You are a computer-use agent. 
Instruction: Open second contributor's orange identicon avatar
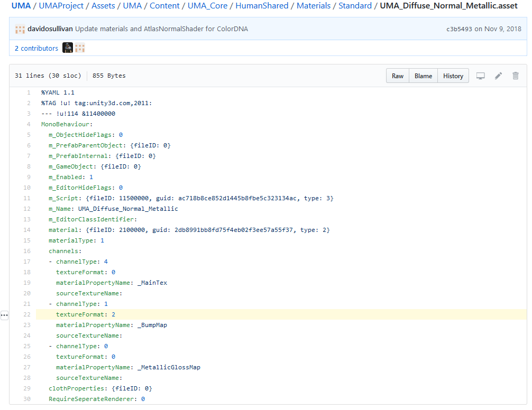click(80, 48)
